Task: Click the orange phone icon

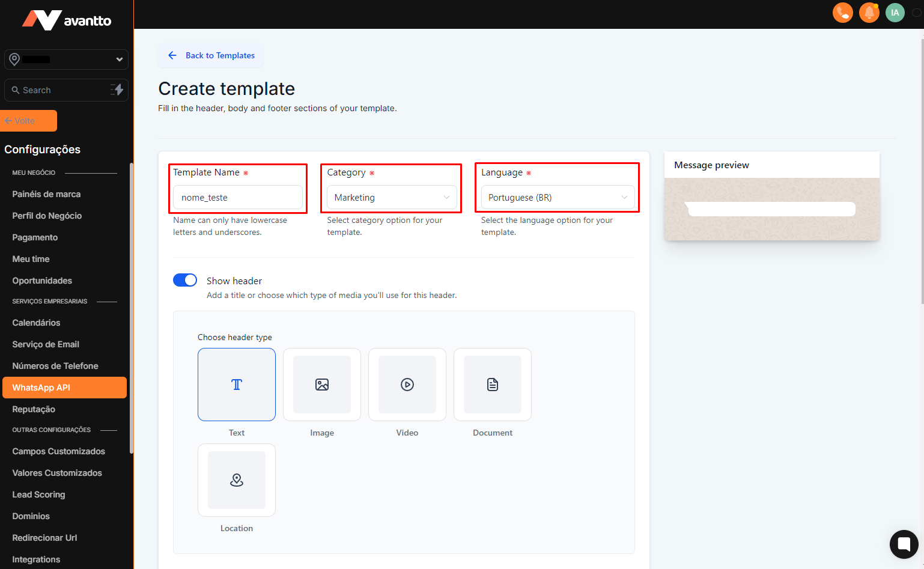Action: point(842,13)
